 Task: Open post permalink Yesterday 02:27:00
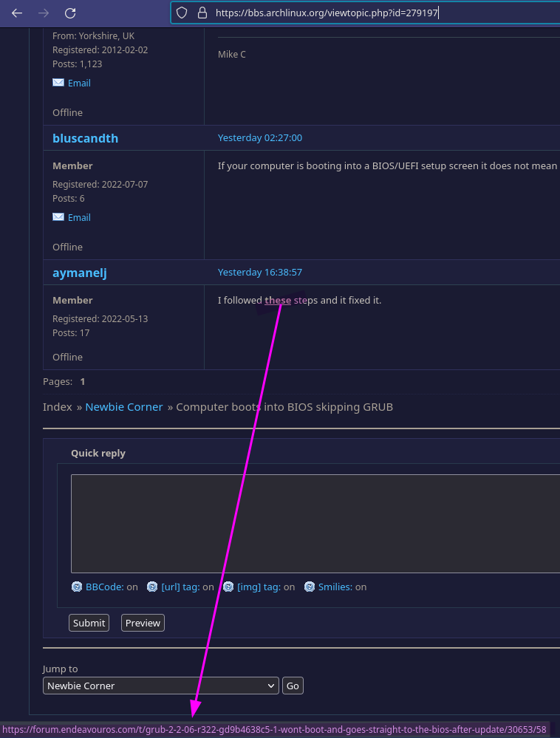coord(260,138)
